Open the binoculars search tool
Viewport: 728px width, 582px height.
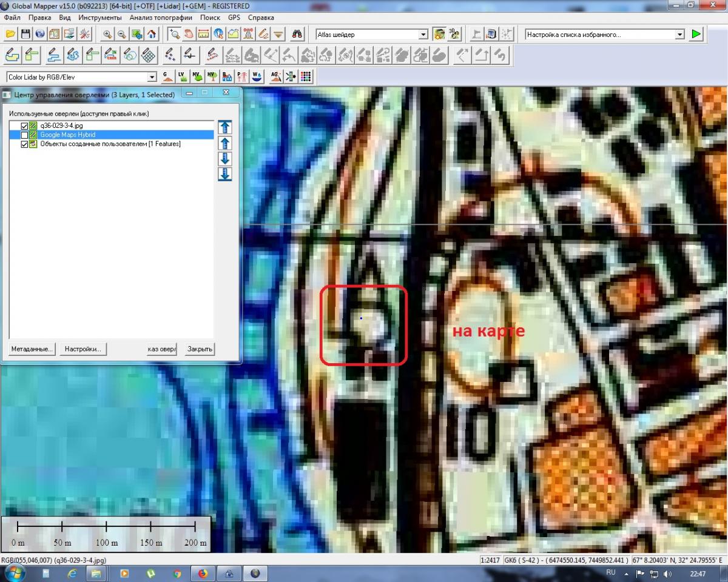point(297,34)
